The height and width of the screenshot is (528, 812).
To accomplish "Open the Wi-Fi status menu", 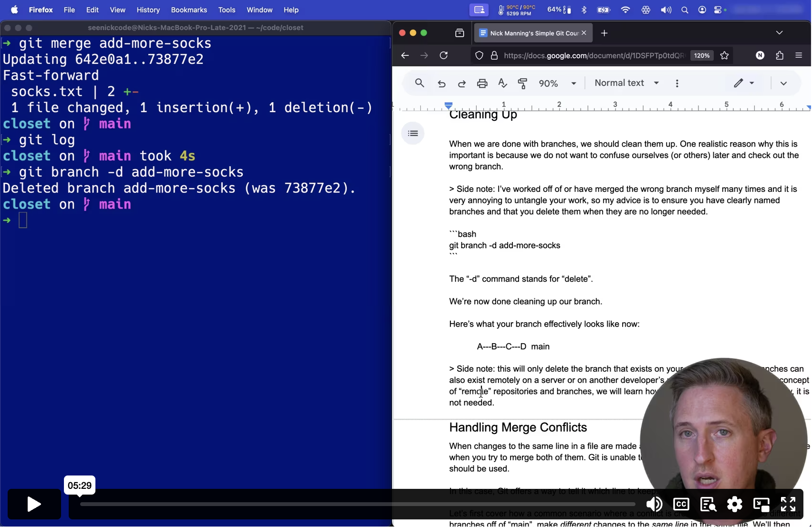I will (x=625, y=10).
